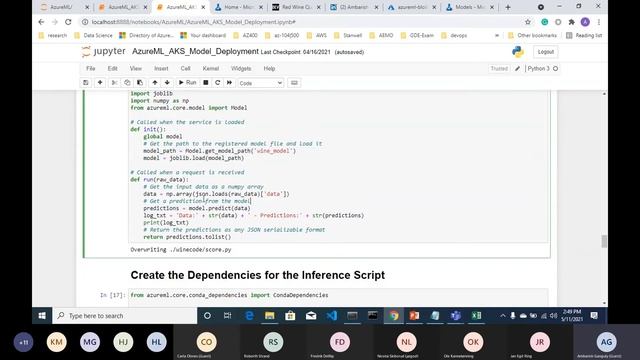Open the Directory of Azure bookmark

coord(147,36)
